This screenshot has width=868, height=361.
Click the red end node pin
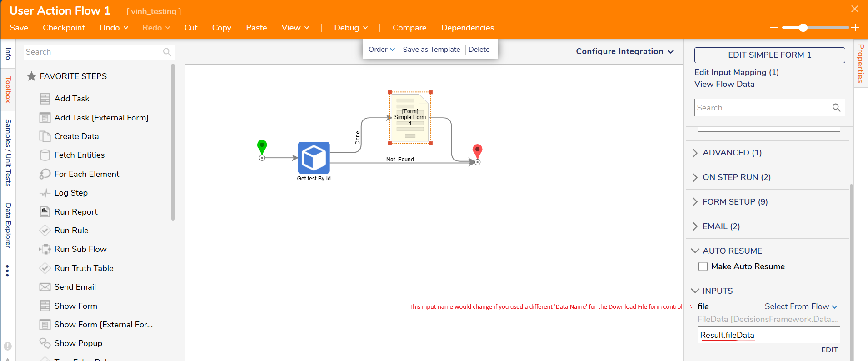click(x=477, y=151)
